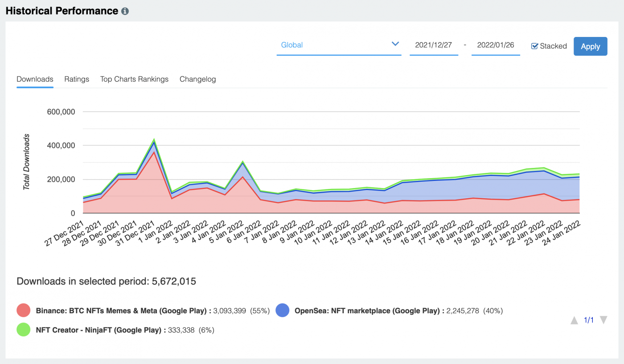Click the legend next page down arrow

[x=603, y=320]
